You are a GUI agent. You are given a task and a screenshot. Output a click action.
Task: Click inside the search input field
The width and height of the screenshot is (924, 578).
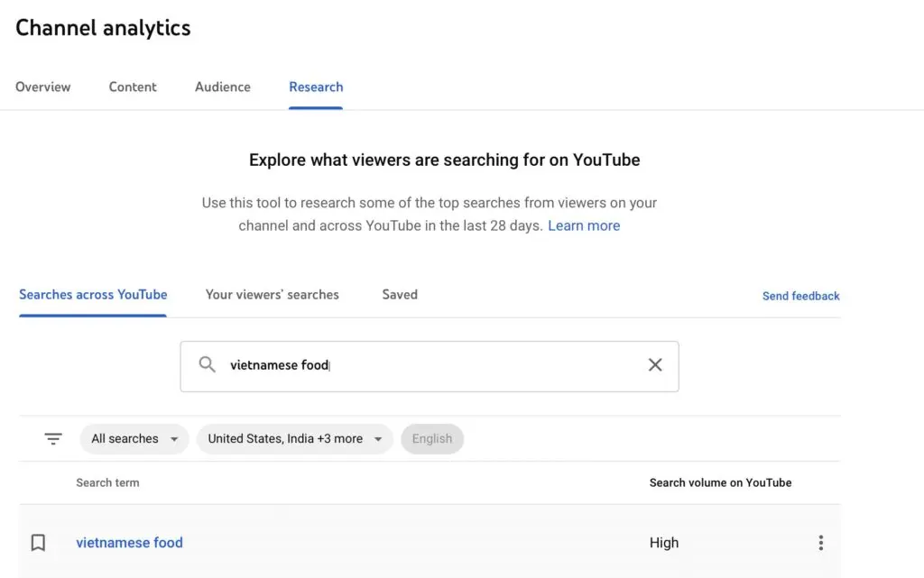406,364
